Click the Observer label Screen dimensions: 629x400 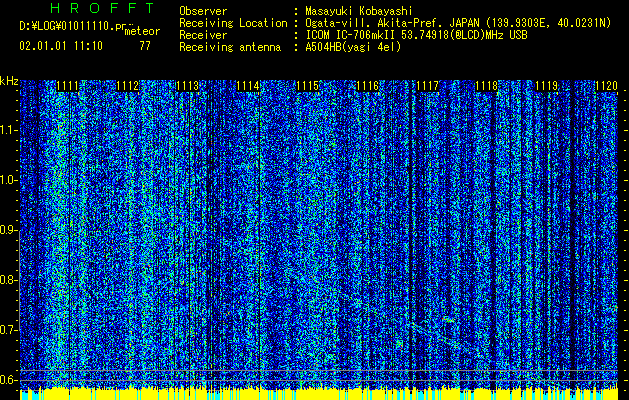pyautogui.click(x=203, y=11)
